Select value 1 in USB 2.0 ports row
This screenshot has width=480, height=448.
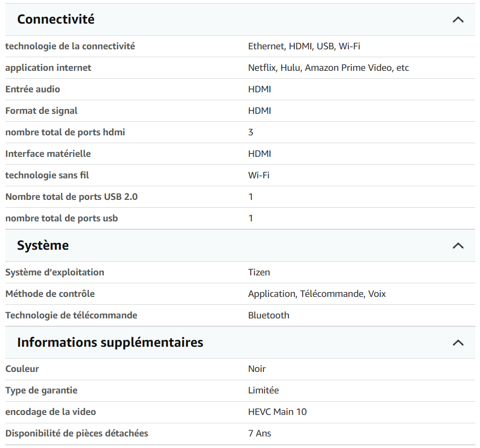click(251, 197)
